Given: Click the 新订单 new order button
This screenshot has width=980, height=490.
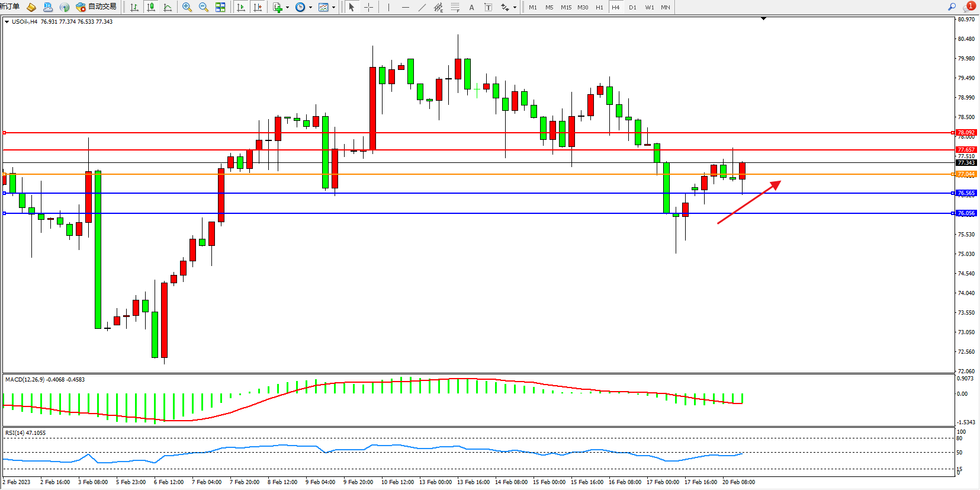Looking at the screenshot, I should [9, 7].
